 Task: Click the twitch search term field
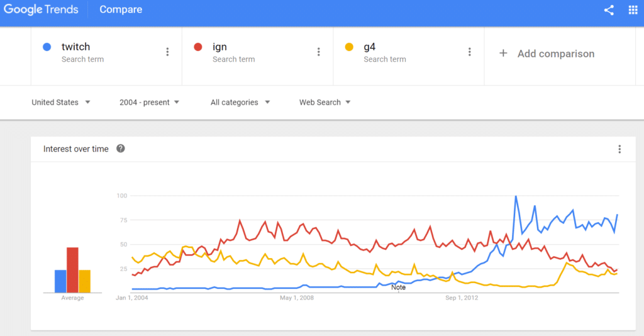pos(106,56)
